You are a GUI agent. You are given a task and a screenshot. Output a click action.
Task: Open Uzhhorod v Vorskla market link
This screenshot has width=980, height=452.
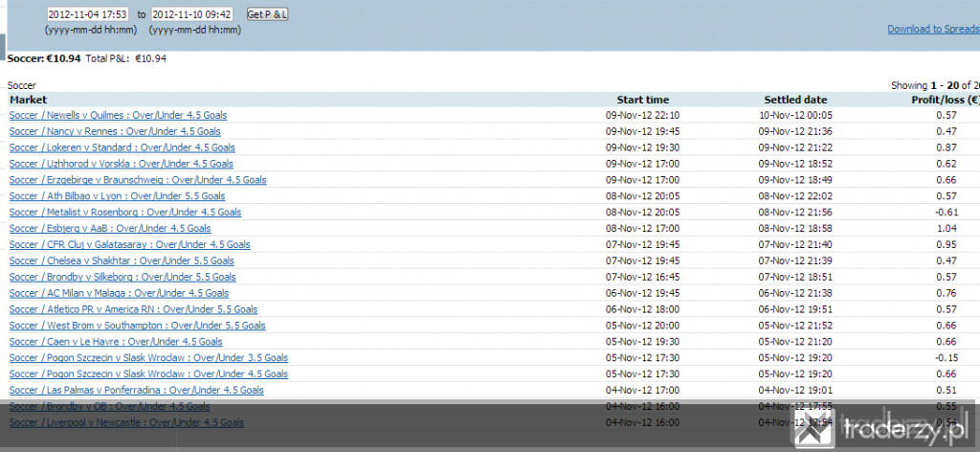[122, 164]
